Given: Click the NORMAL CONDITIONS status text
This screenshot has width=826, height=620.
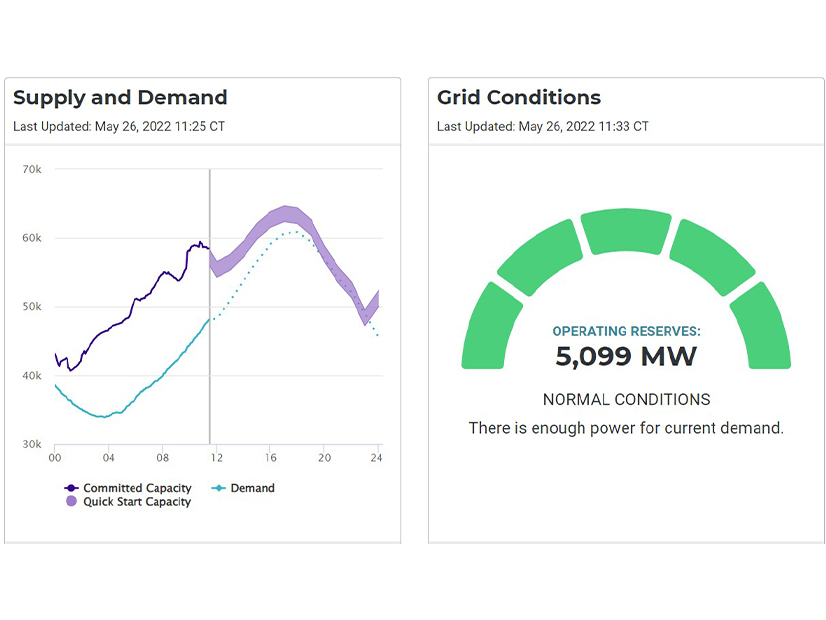Looking at the screenshot, I should click(x=626, y=399).
